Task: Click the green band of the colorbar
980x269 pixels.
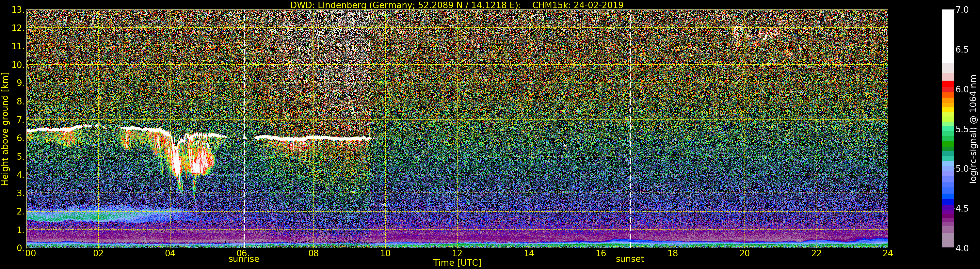Action: point(948,147)
